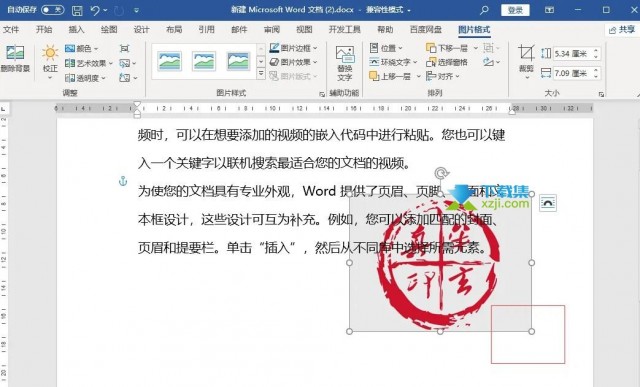This screenshot has height=387, width=640.
Task: Open the 艺术效果 artistic effects dropdown
Action: coord(89,63)
